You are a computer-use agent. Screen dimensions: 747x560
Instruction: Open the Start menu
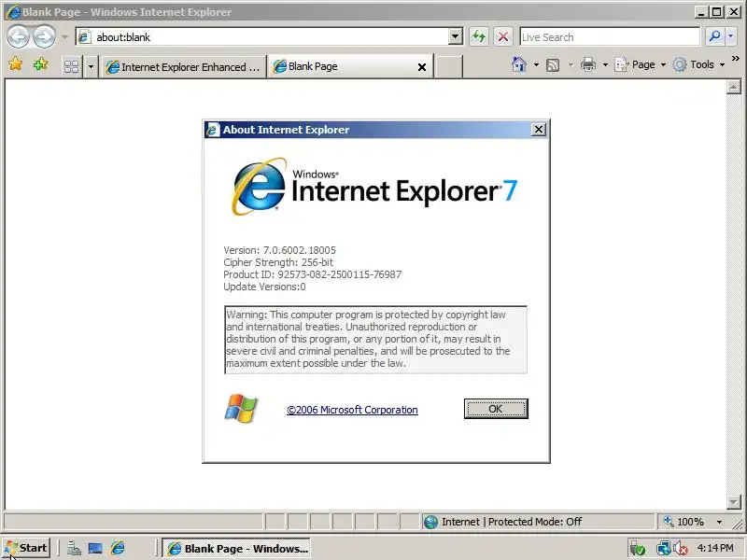(x=26, y=548)
